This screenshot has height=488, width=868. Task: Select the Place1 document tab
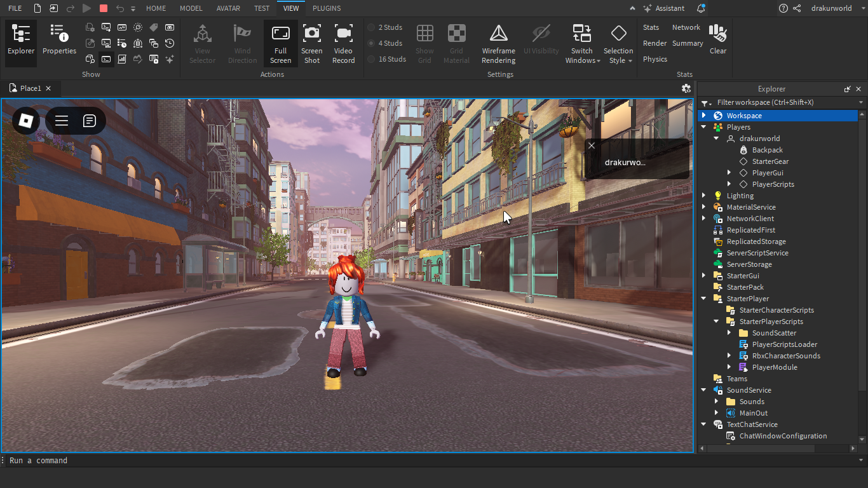coord(31,88)
